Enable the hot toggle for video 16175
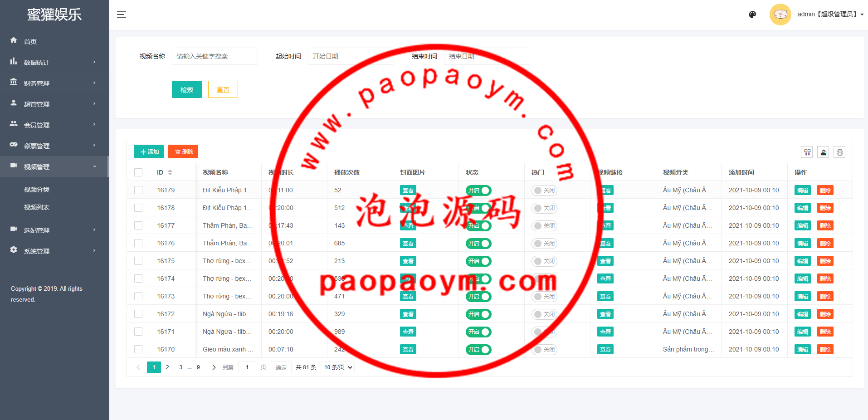This screenshot has width=868, height=420. coord(544,261)
